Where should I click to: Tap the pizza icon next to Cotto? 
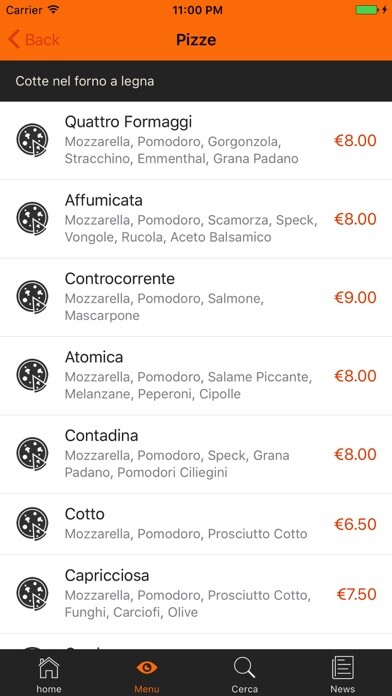click(x=32, y=524)
